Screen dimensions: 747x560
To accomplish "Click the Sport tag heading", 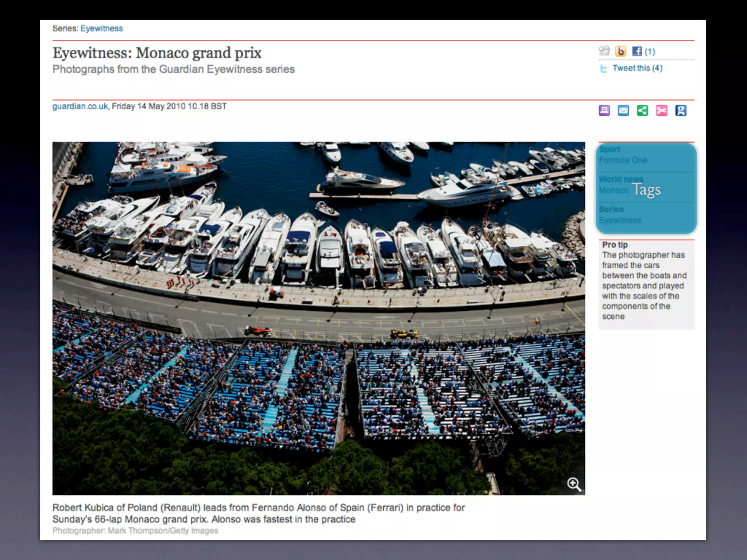I will tap(609, 149).
